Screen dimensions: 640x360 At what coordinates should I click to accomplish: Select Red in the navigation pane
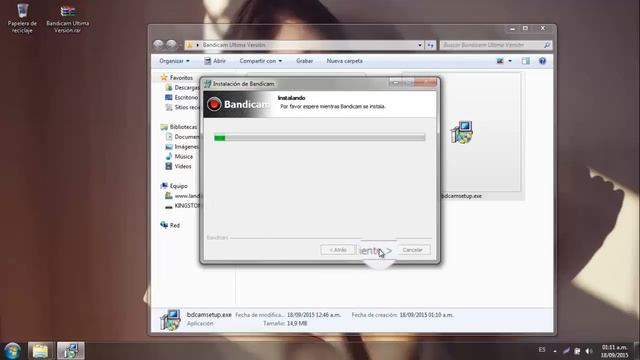[170, 225]
